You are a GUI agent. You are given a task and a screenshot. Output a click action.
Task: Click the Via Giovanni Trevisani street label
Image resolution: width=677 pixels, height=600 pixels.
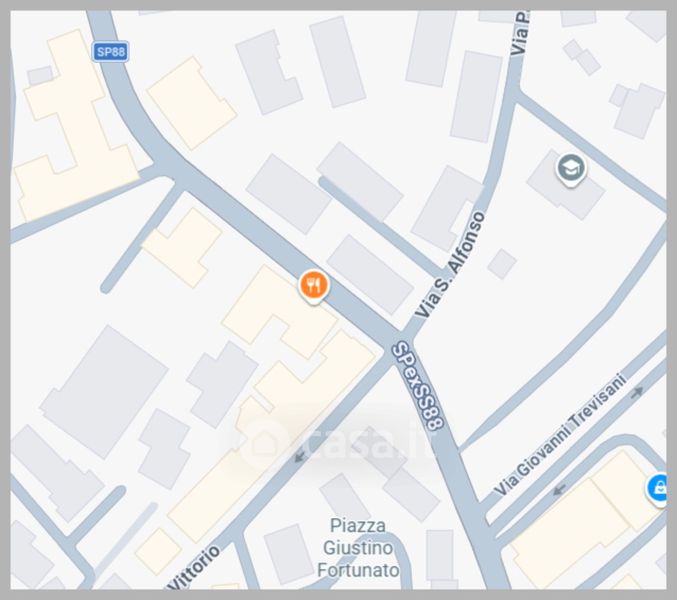point(560,435)
